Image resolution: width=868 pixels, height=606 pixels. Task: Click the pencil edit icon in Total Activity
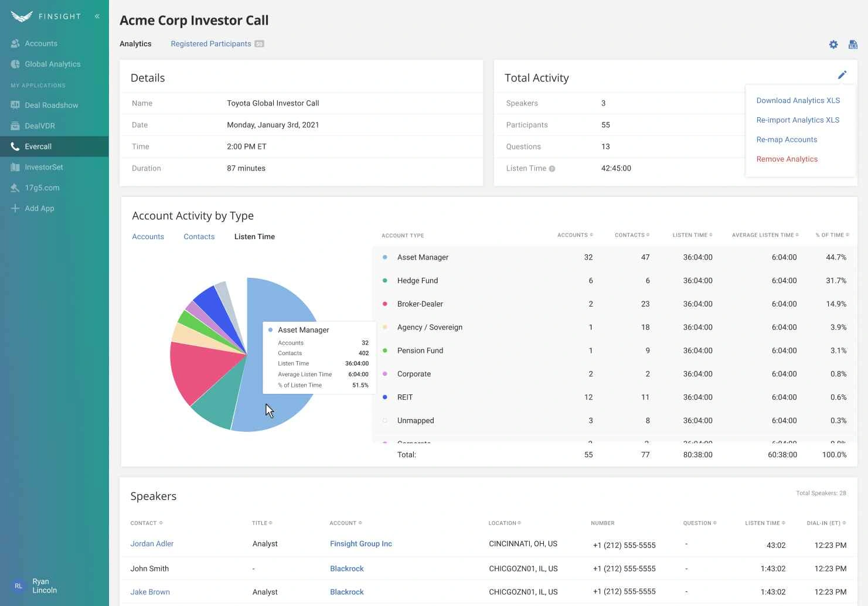pos(842,74)
